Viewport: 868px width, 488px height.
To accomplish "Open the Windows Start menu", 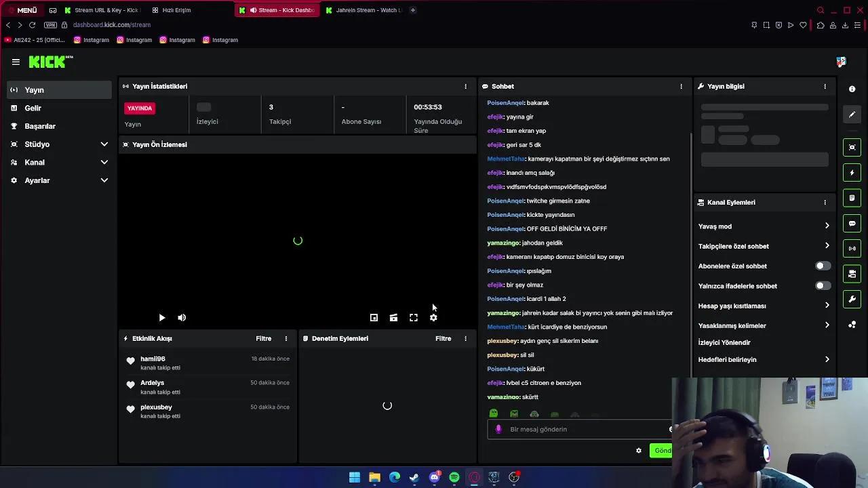I will click(x=355, y=477).
